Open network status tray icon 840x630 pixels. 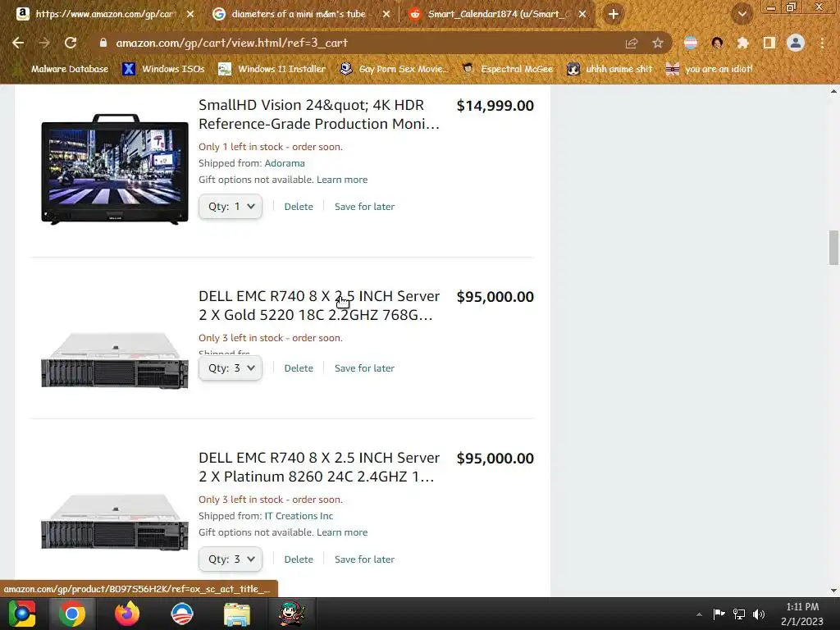[739, 614]
